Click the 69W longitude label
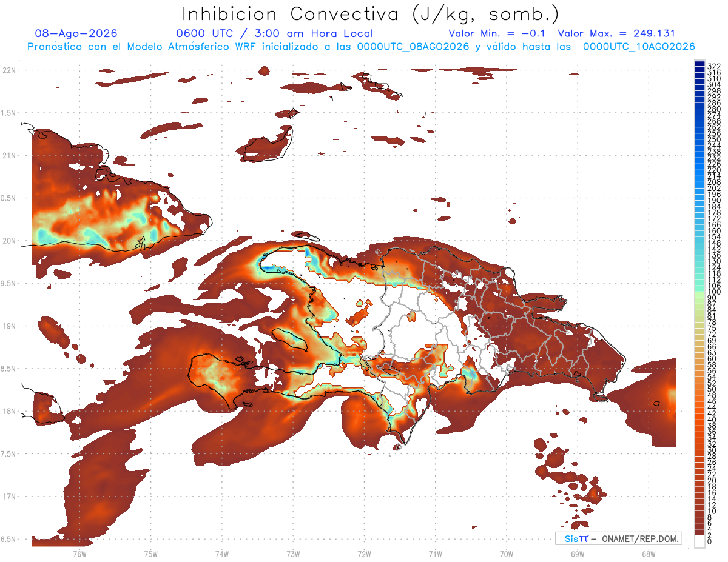 (578, 554)
